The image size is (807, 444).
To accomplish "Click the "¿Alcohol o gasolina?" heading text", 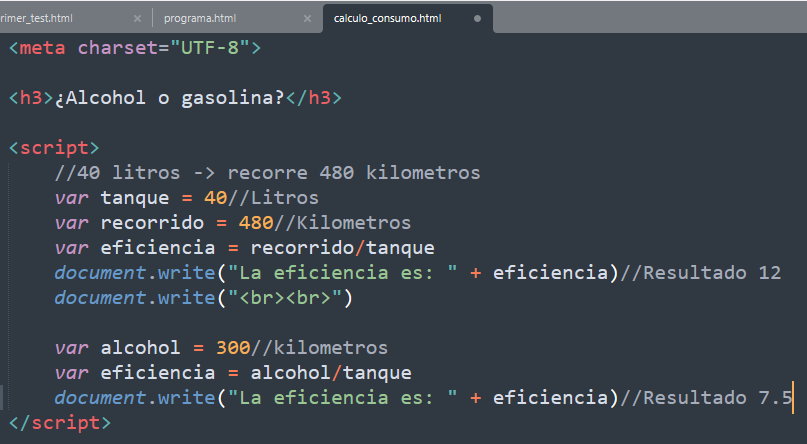I will [x=169, y=97].
